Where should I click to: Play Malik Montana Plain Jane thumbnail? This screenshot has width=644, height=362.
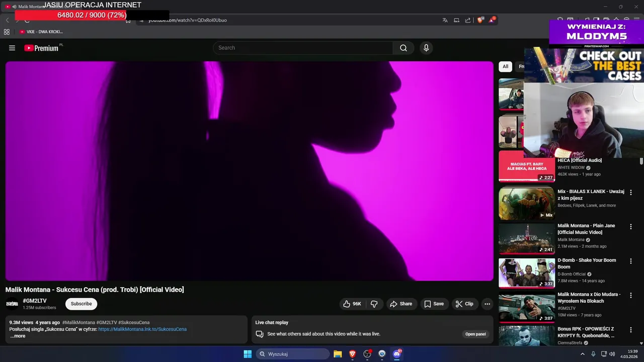point(527,238)
